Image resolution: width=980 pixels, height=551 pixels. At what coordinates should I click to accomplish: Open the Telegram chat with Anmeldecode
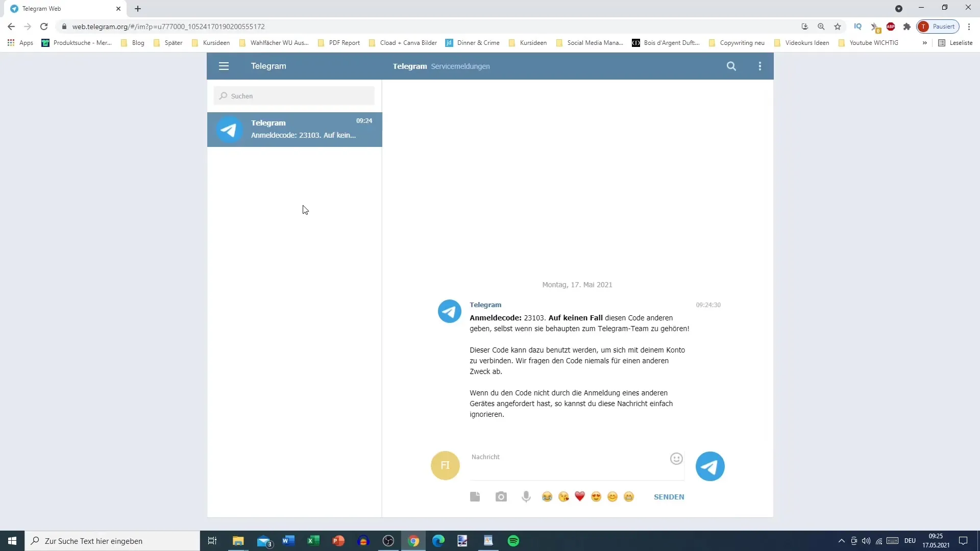[x=295, y=130]
